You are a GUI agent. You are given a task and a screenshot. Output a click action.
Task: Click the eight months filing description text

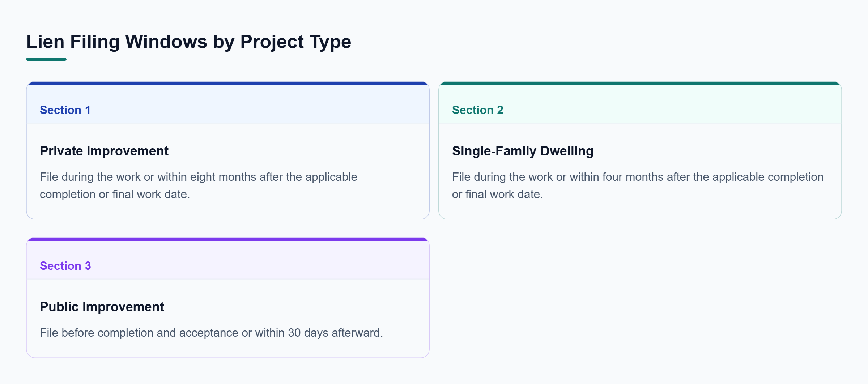point(199,185)
